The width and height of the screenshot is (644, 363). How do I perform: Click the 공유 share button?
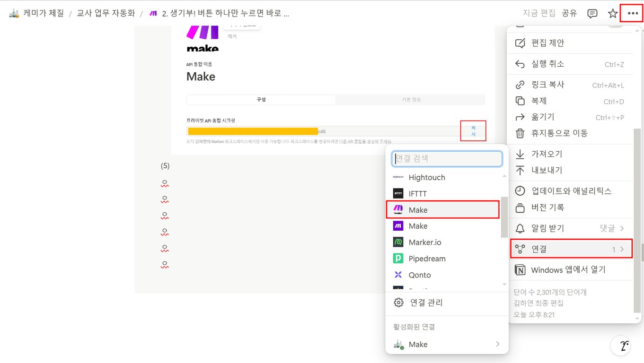coord(569,13)
